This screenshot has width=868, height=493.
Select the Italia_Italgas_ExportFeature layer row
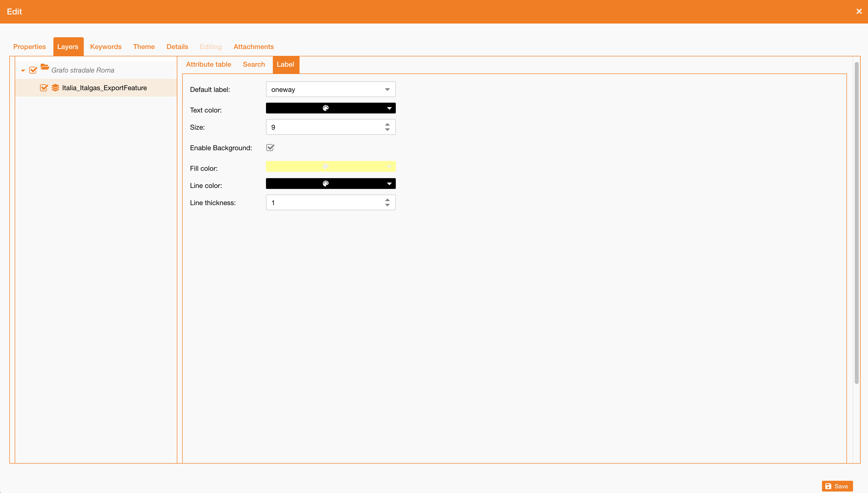tap(96, 88)
